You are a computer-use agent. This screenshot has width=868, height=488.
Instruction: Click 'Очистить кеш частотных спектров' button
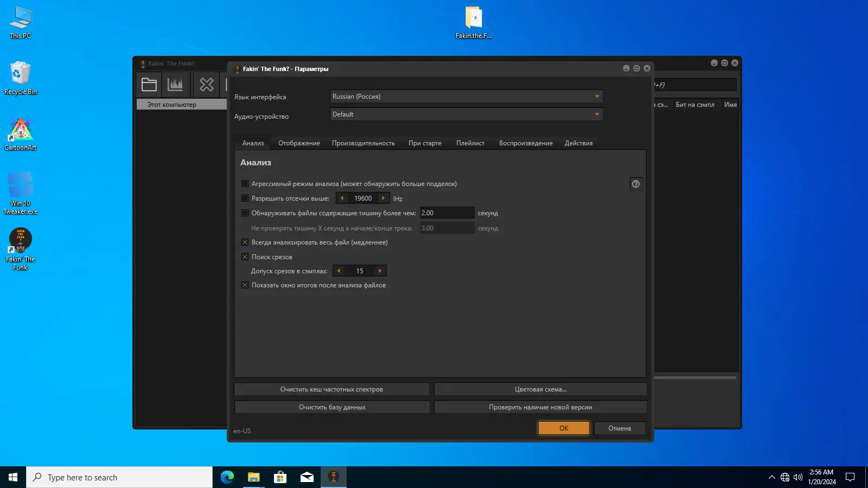pos(331,389)
